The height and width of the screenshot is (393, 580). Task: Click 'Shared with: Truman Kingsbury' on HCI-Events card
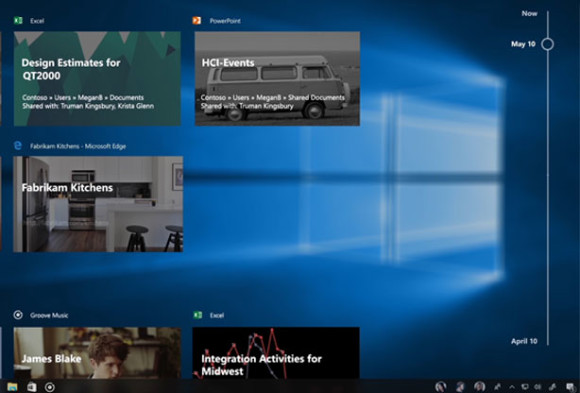click(247, 106)
